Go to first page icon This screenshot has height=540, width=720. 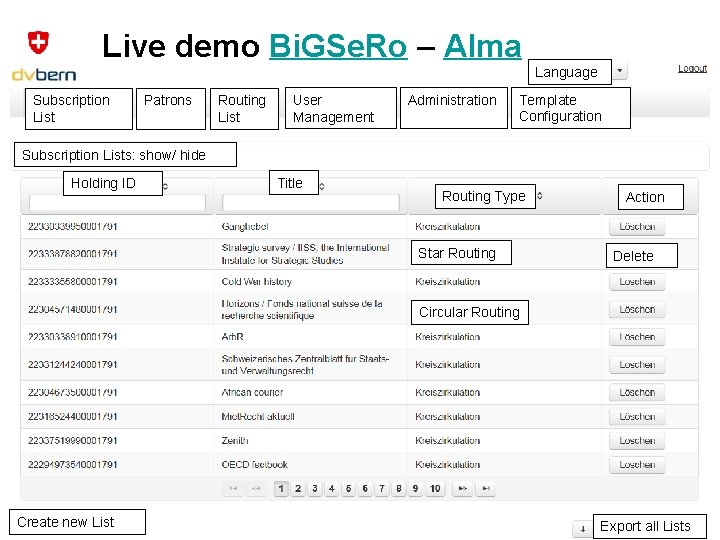[x=233, y=488]
